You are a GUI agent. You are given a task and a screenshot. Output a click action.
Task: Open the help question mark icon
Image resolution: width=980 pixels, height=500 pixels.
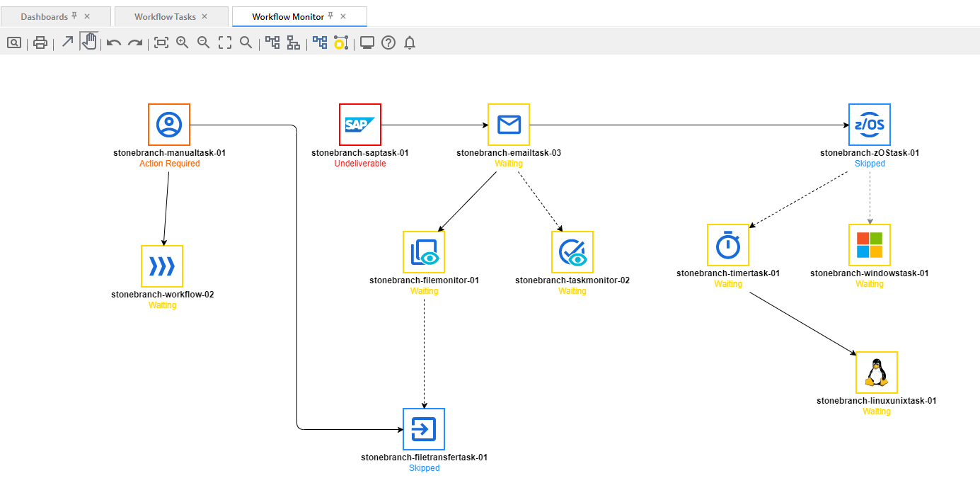click(x=388, y=42)
